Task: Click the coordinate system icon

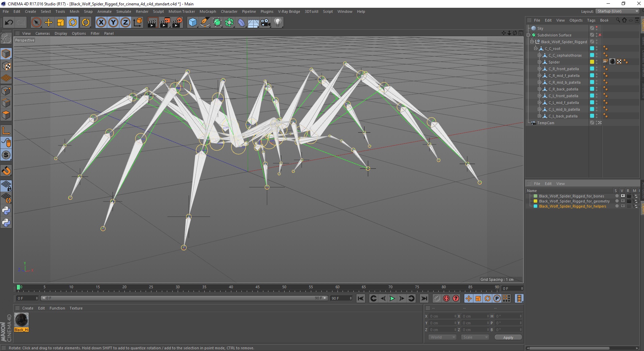Action: (x=138, y=23)
